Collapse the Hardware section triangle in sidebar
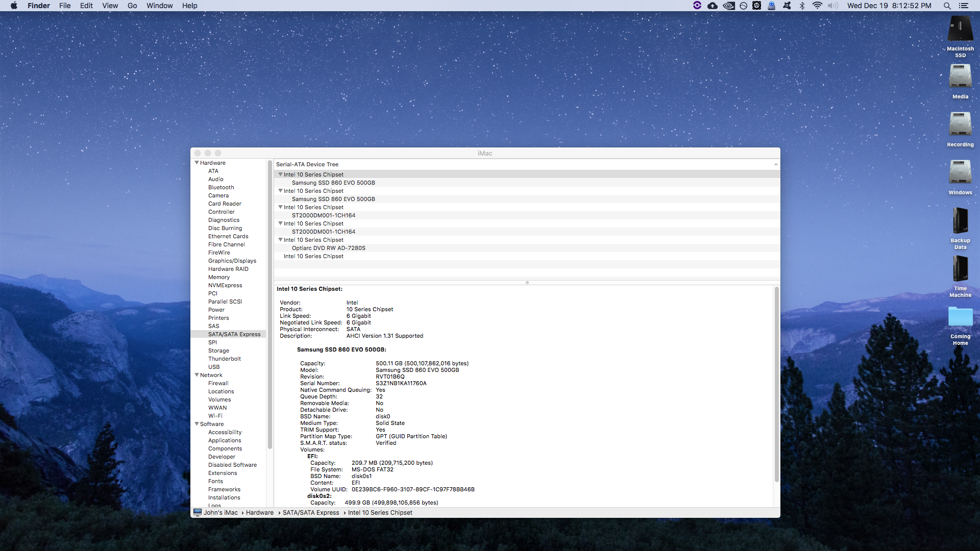Viewport: 980px width, 551px height. 197,163
